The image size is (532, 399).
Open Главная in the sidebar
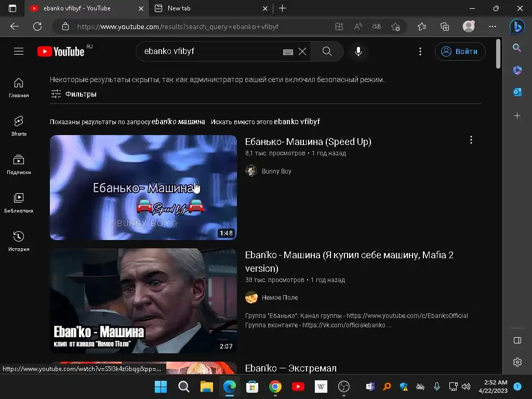[19, 87]
